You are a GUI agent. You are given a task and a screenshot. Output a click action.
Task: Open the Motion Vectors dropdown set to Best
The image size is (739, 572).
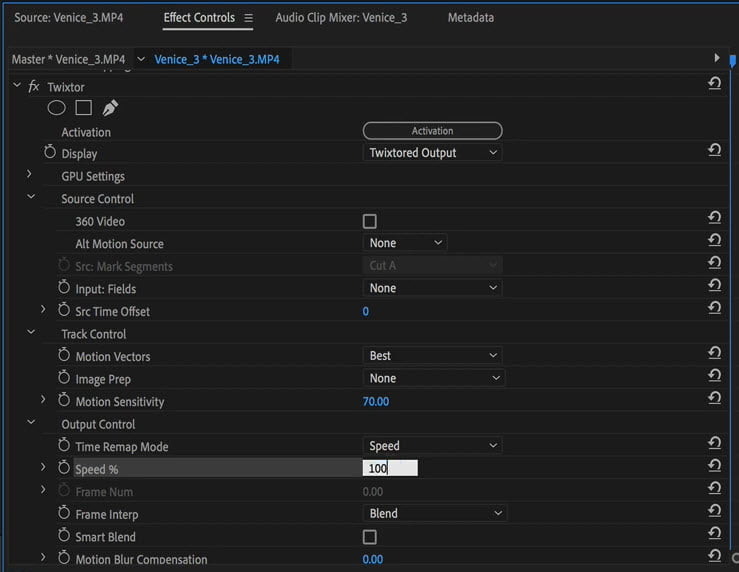click(x=433, y=356)
